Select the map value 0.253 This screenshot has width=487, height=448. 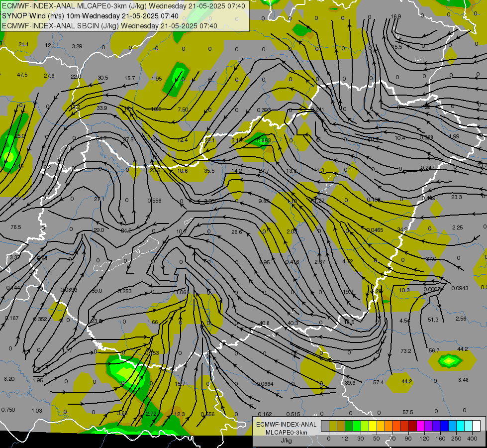click(x=125, y=291)
